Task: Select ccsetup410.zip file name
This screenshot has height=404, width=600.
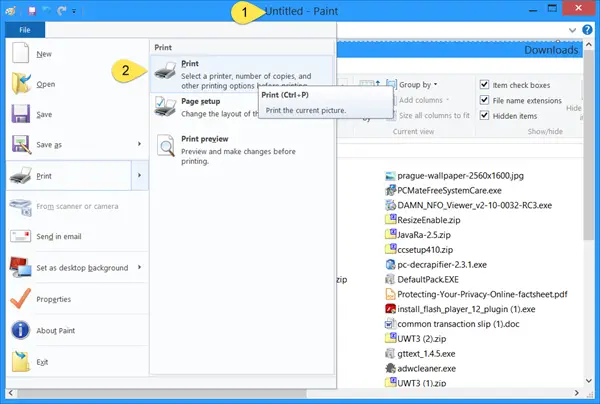Action: [x=425, y=250]
